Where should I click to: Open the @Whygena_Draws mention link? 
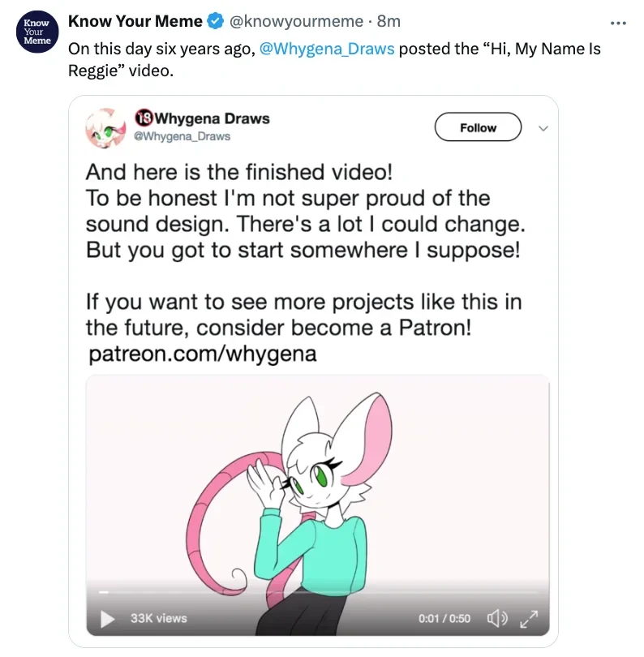(x=327, y=49)
